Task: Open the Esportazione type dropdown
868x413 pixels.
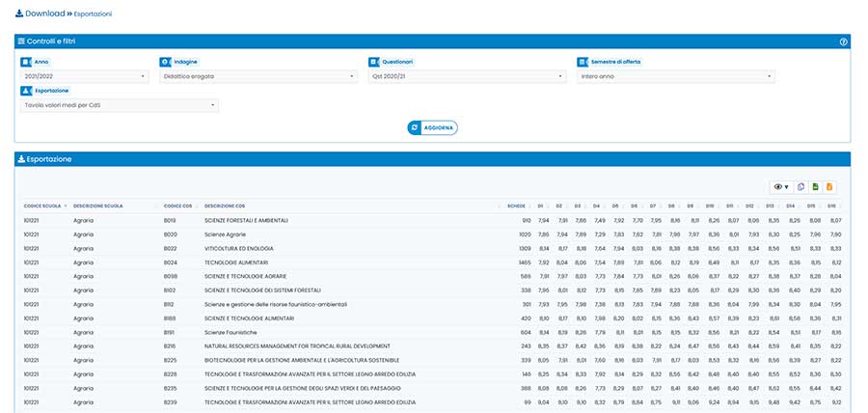Action: (x=119, y=105)
